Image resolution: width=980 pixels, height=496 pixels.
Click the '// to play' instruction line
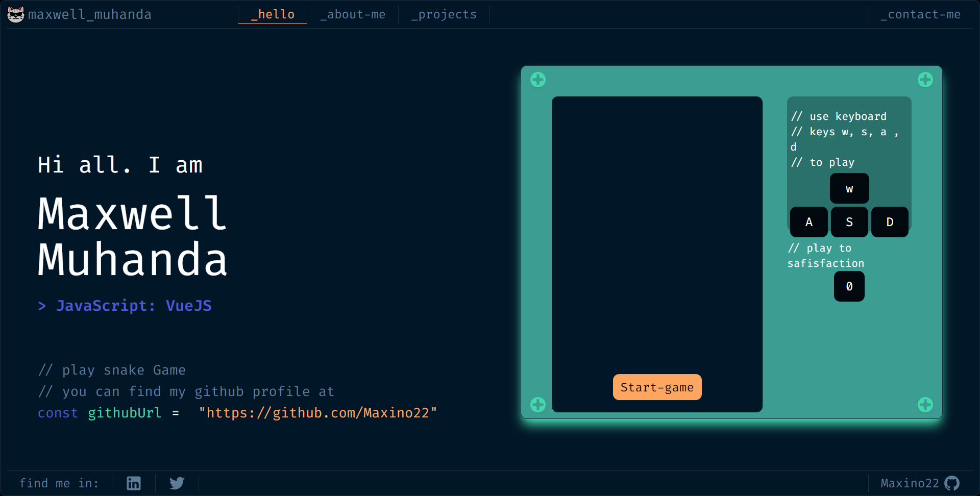823,162
